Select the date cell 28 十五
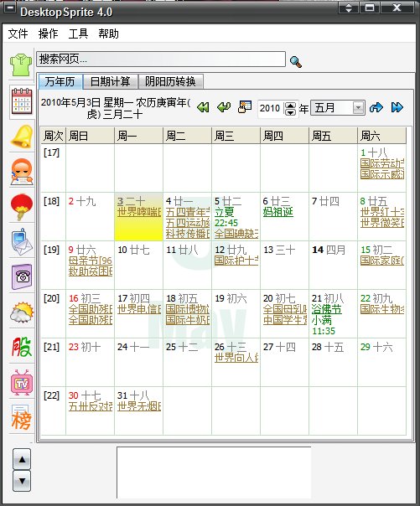 [x=333, y=363]
